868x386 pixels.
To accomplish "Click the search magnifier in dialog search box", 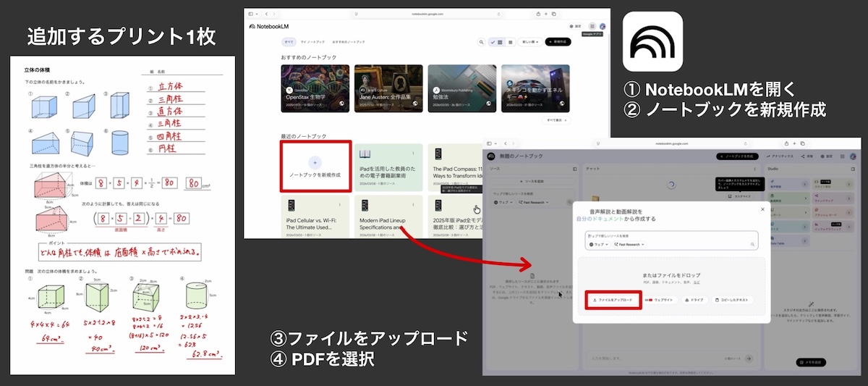I will (752, 244).
